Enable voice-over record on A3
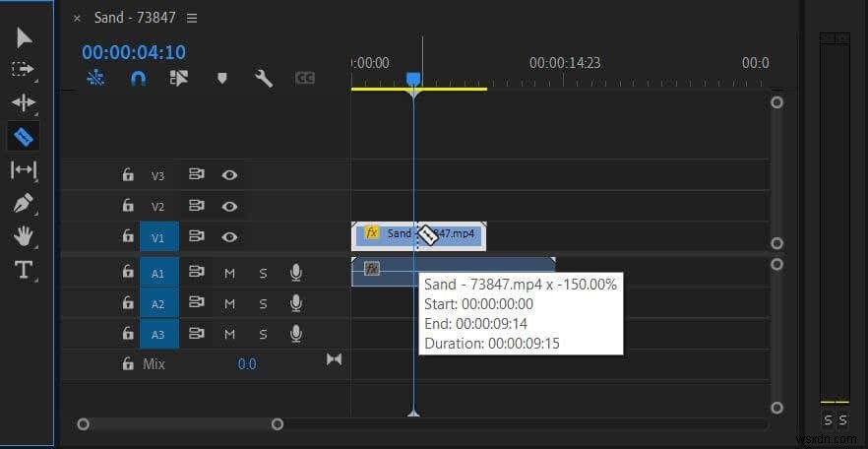The image size is (868, 449). click(296, 334)
